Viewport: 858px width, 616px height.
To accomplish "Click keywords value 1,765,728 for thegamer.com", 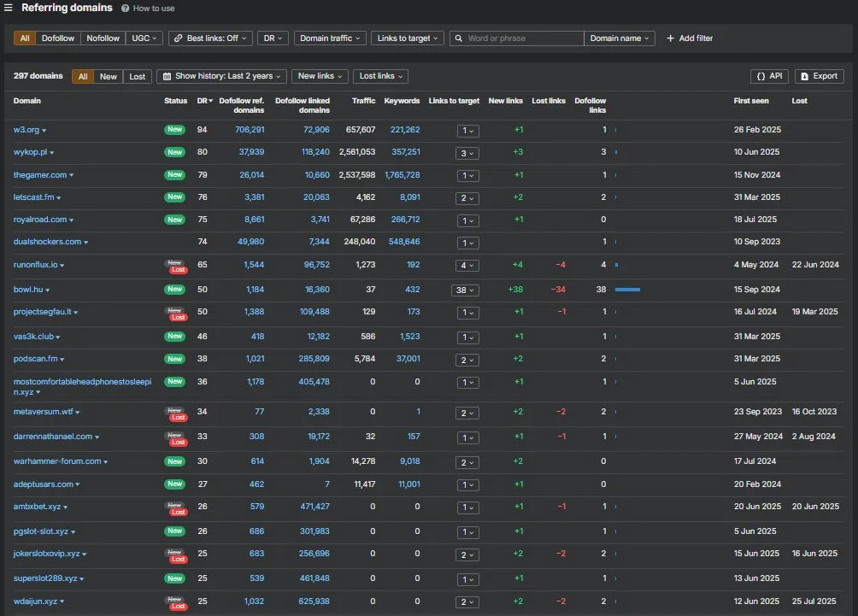I will [403, 175].
